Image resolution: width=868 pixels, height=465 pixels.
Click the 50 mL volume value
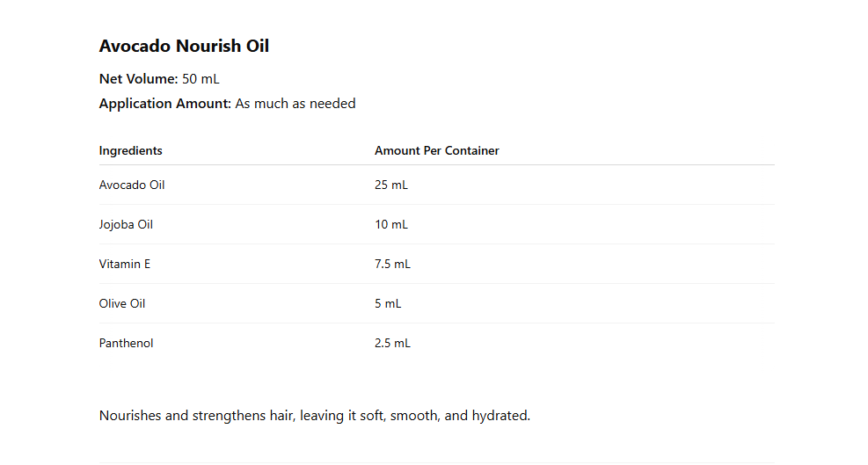(x=201, y=79)
